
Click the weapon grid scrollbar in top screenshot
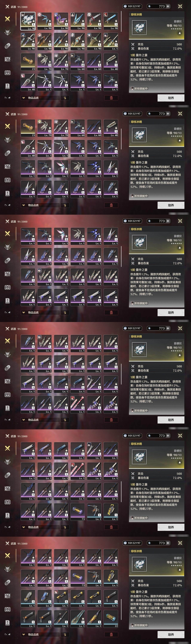tap(121, 21)
